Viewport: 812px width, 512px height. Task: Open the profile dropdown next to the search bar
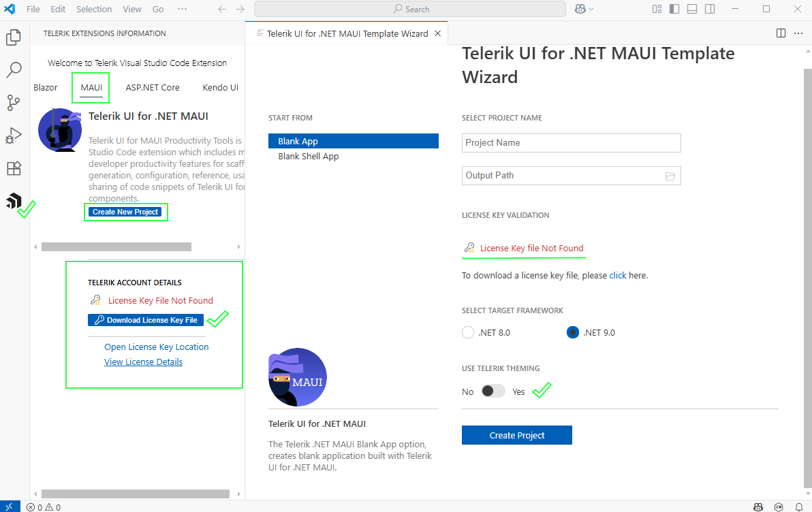[x=584, y=9]
